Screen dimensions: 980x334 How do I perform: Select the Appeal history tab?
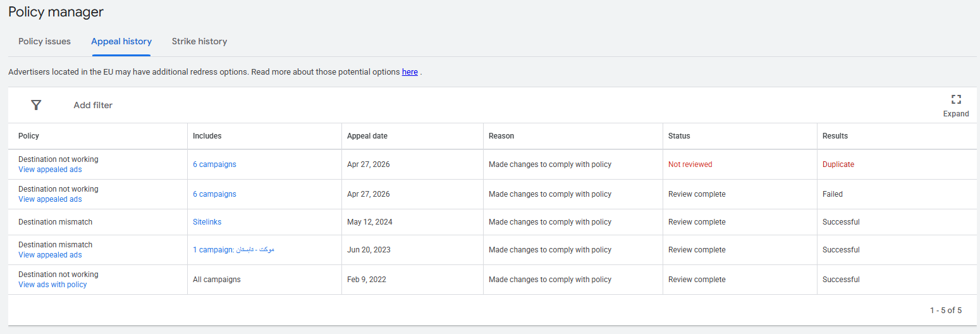pos(121,41)
